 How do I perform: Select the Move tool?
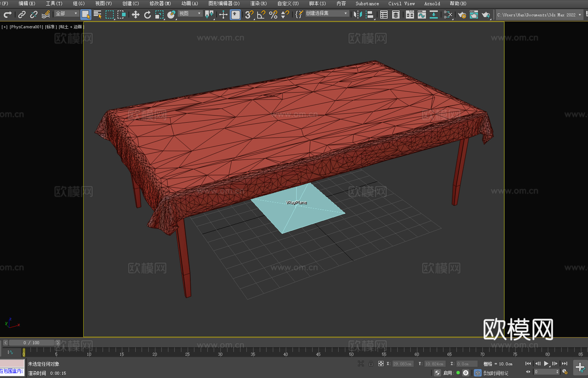point(136,14)
